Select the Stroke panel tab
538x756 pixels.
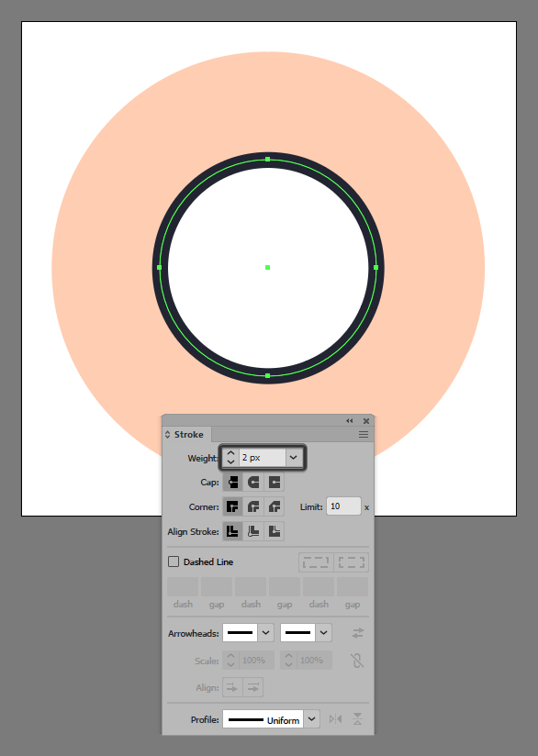188,434
